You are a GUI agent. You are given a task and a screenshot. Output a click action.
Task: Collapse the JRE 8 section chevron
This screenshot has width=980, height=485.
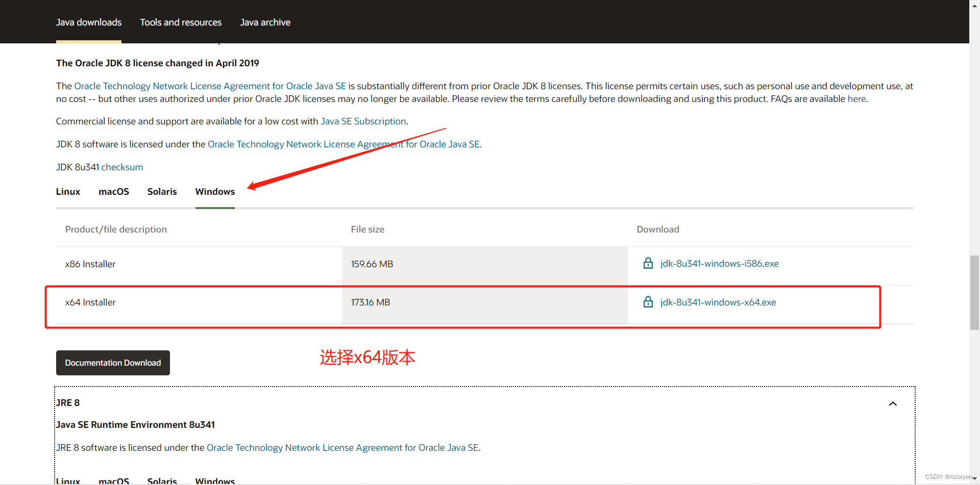click(x=893, y=403)
